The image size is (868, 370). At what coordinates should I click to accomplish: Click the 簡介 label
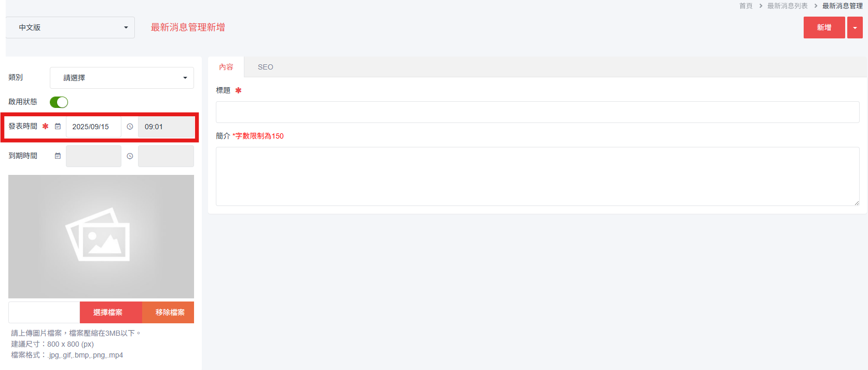click(x=223, y=136)
